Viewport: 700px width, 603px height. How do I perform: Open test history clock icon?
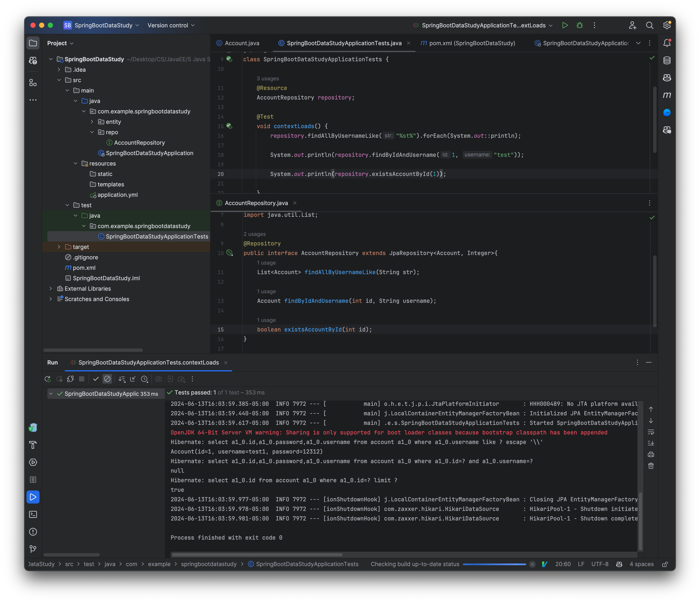point(144,379)
